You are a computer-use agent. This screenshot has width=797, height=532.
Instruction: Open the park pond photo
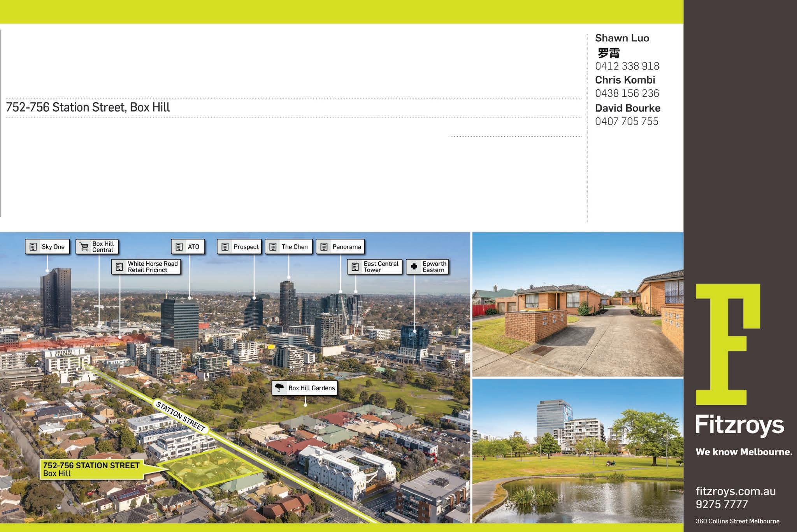click(x=578, y=451)
